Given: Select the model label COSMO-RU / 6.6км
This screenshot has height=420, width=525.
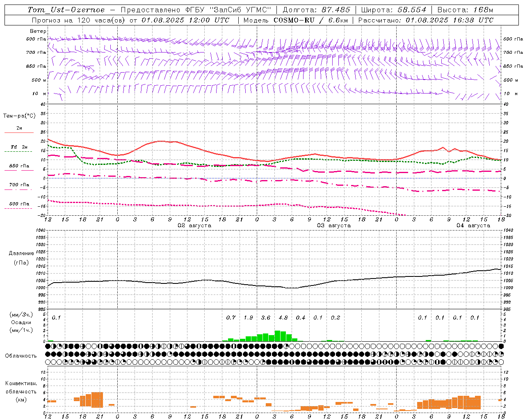Looking at the screenshot, I should 311,20.
